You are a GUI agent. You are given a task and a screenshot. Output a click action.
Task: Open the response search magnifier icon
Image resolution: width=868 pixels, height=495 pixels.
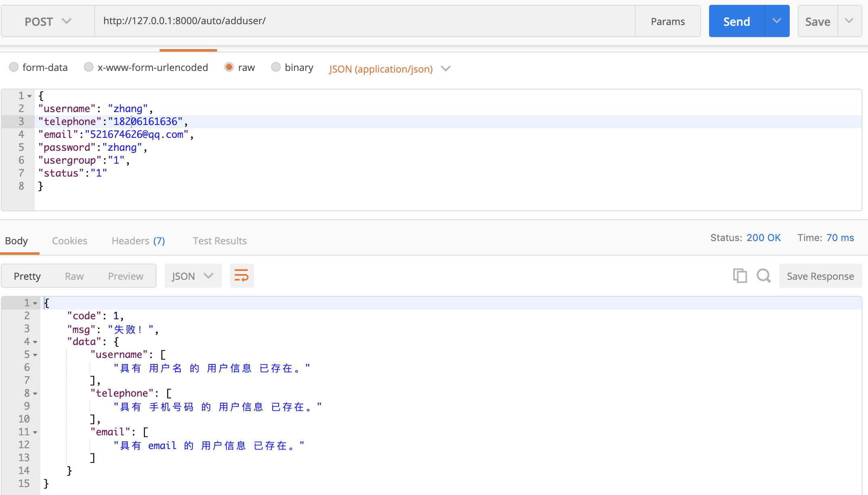(x=764, y=276)
